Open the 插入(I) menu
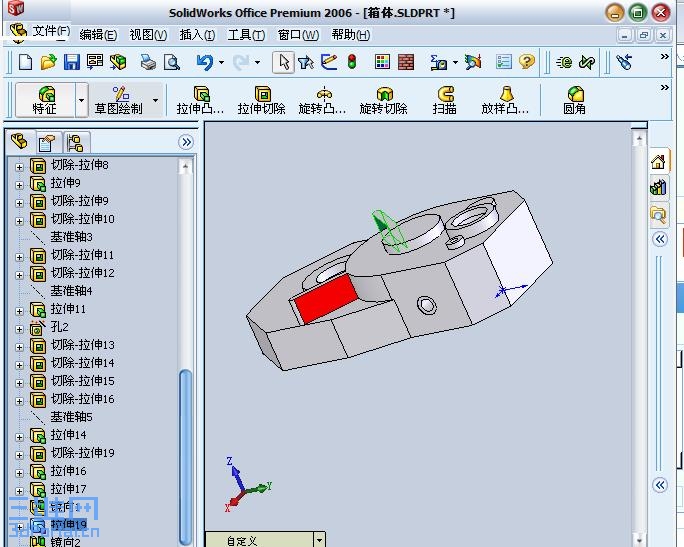 coord(197,34)
